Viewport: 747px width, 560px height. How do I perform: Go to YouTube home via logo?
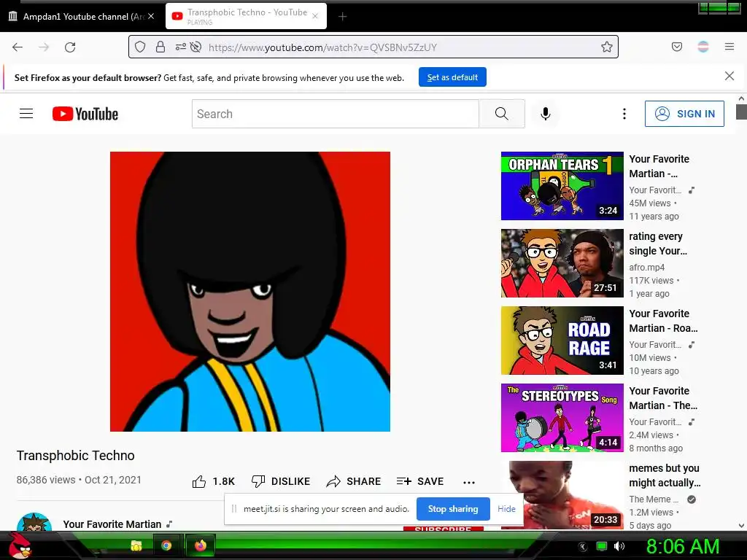point(85,114)
